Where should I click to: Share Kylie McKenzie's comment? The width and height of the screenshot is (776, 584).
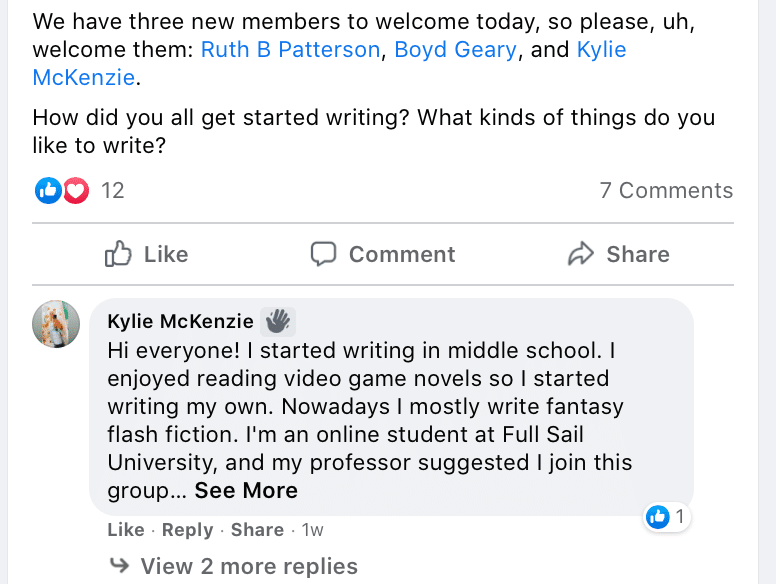(x=257, y=530)
